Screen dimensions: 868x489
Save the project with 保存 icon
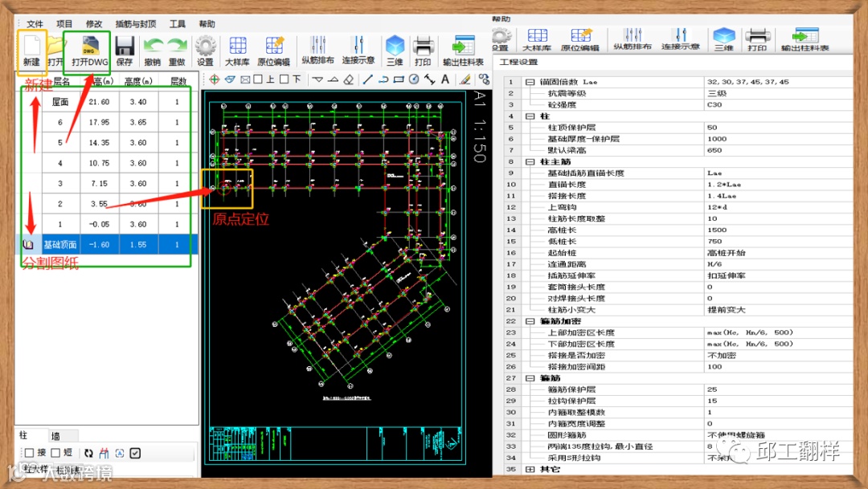[125, 51]
